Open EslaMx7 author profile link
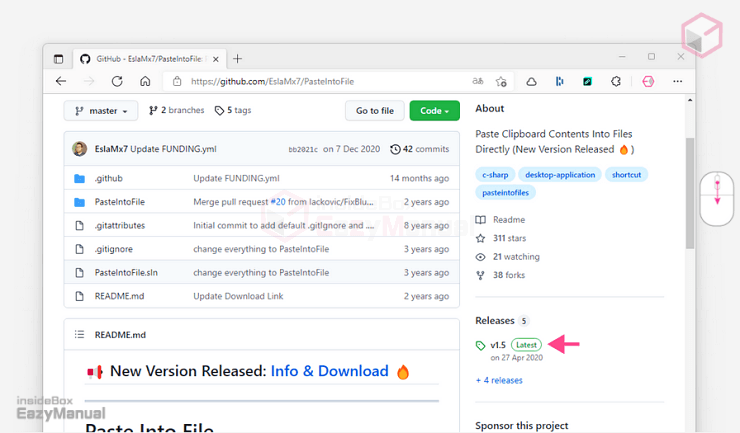Viewport: 740px width, 433px height. click(x=111, y=149)
